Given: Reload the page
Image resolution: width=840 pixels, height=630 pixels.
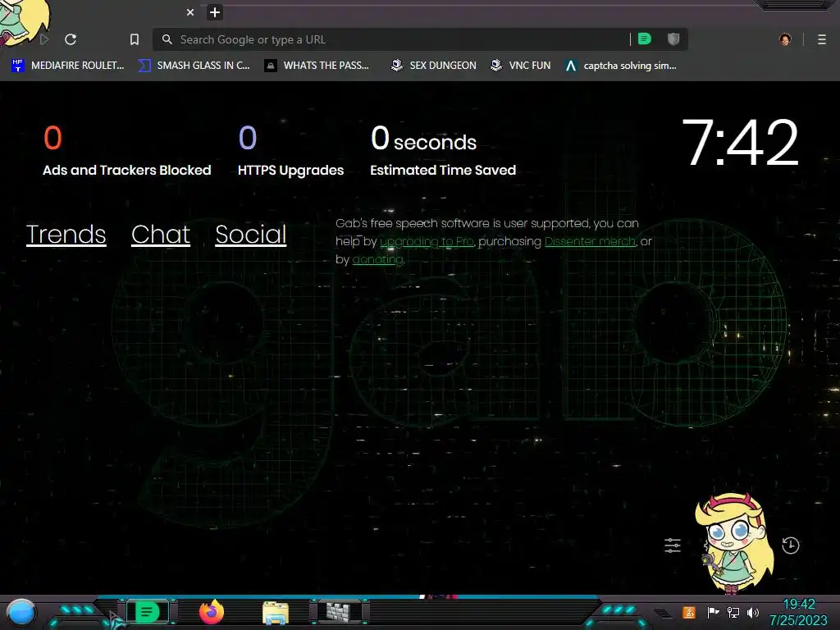Looking at the screenshot, I should [x=71, y=39].
